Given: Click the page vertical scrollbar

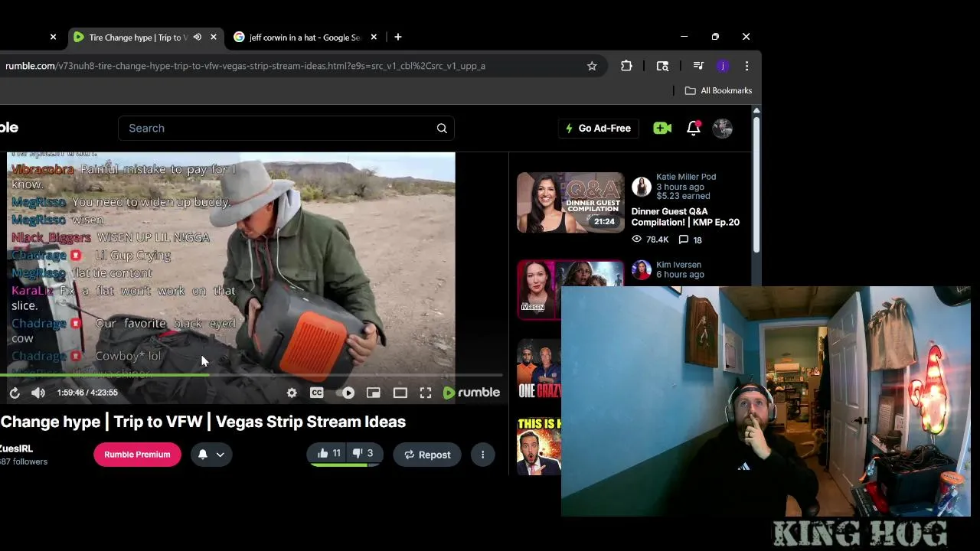Looking at the screenshot, I should coord(756,184).
